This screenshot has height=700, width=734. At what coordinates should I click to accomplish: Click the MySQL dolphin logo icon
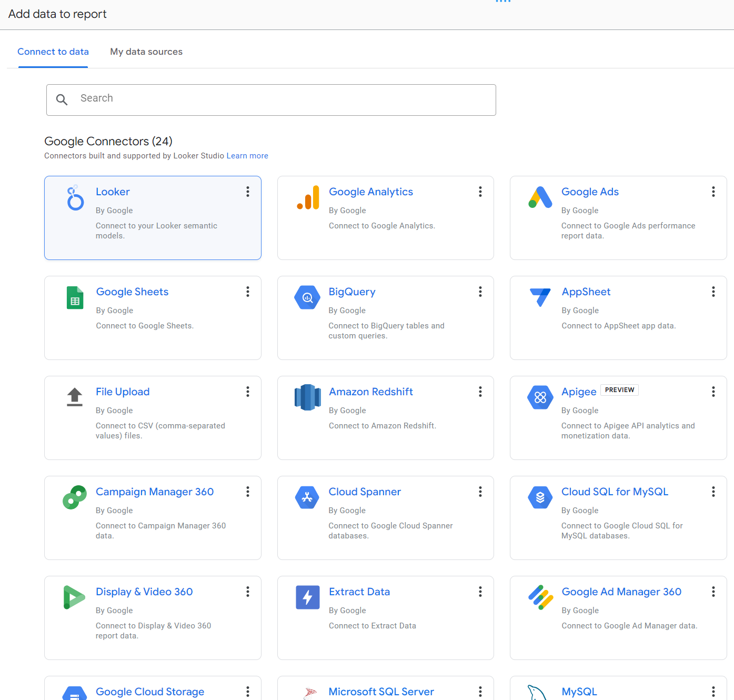tap(538, 692)
